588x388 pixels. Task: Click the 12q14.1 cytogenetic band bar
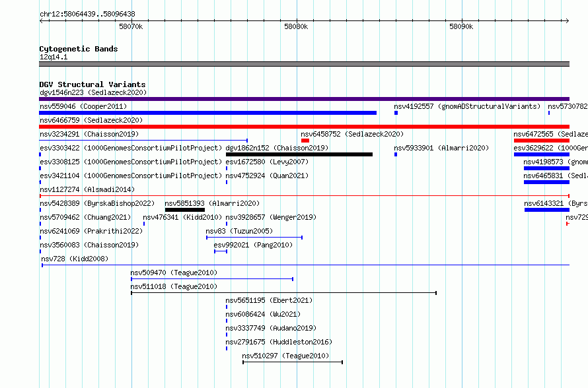click(x=304, y=64)
